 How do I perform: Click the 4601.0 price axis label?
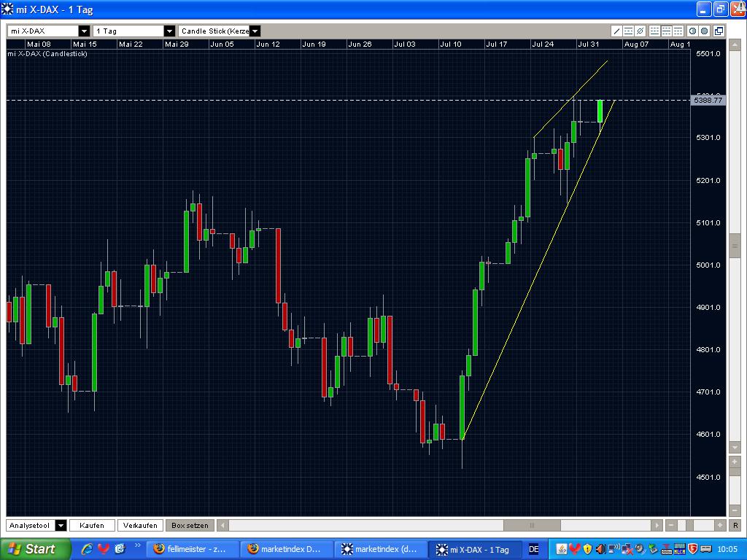coord(708,434)
